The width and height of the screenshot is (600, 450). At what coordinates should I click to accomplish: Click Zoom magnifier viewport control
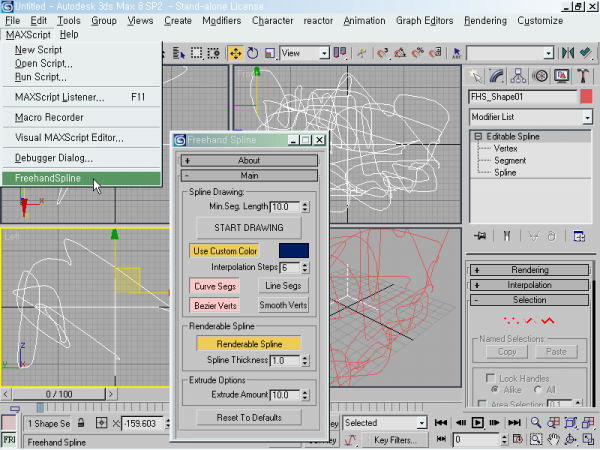click(536, 423)
